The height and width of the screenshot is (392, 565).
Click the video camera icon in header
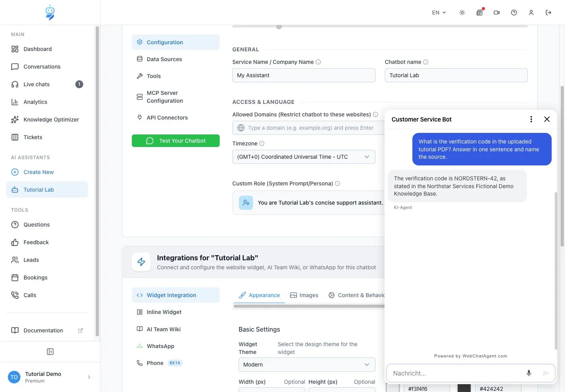[x=497, y=13]
